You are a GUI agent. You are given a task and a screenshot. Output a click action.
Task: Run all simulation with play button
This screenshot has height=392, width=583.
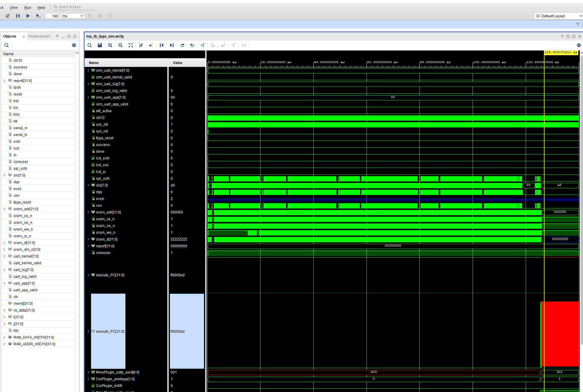click(x=28, y=16)
